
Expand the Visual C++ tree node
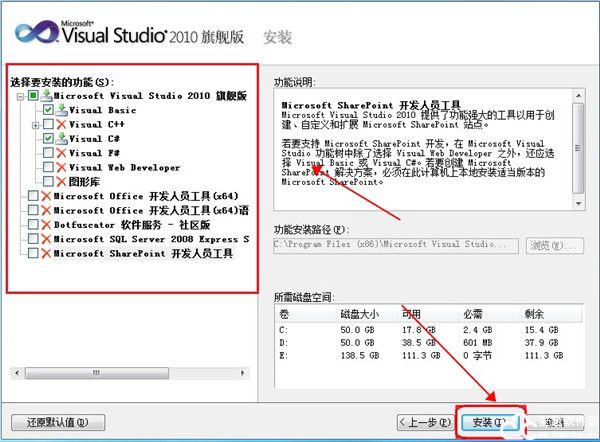(36, 125)
